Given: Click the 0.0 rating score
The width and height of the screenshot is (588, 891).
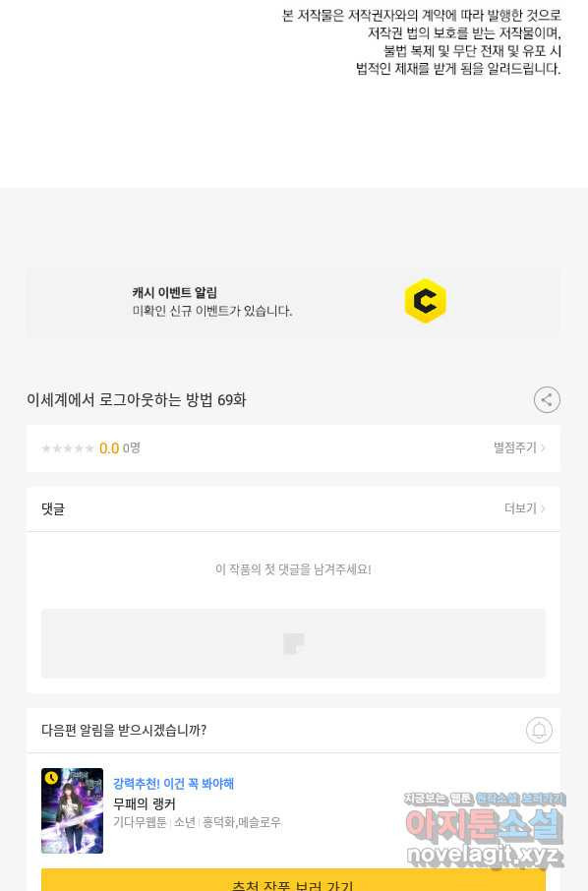Looking at the screenshot, I should pos(109,448).
